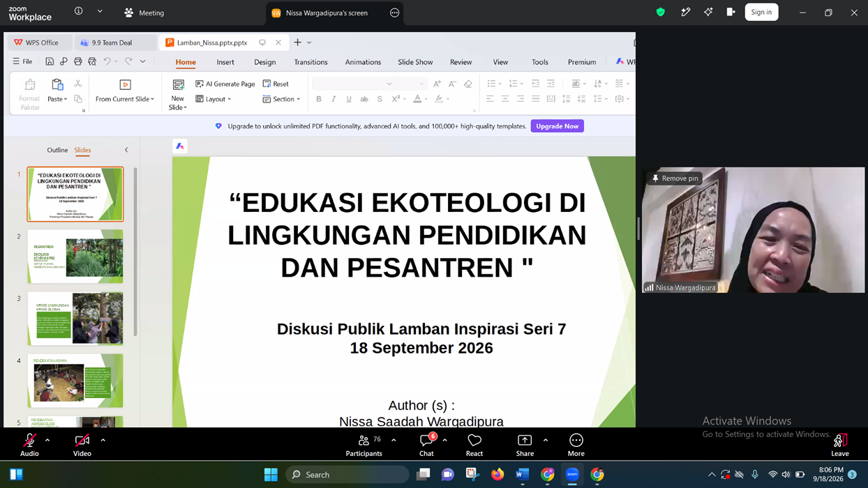The height and width of the screenshot is (488, 868).
Task: Open the Paste dropdown
Action: 57,99
